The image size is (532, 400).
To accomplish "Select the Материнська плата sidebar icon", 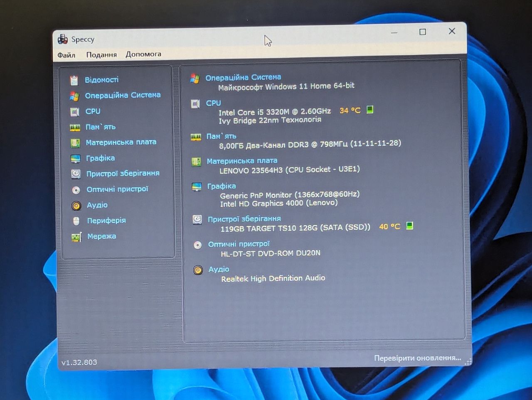I will (x=75, y=143).
